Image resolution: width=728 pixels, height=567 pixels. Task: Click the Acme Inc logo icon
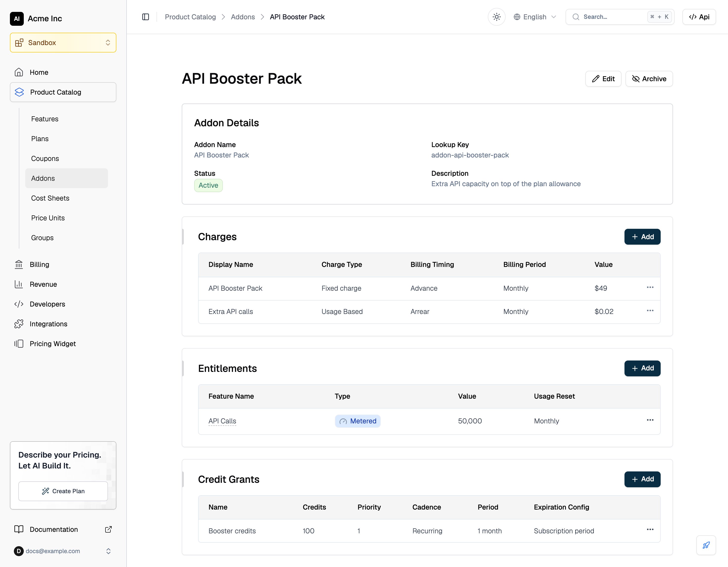[17, 19]
